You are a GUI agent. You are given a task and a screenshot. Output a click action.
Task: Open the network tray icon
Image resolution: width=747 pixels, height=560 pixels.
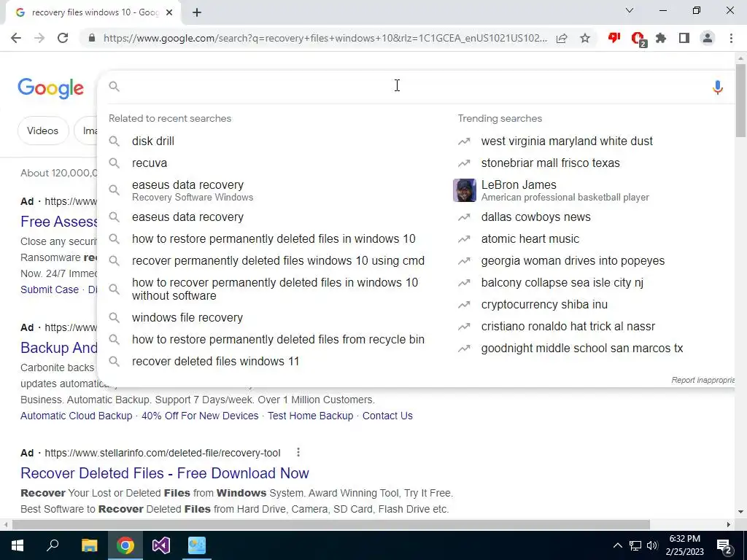coord(635,545)
